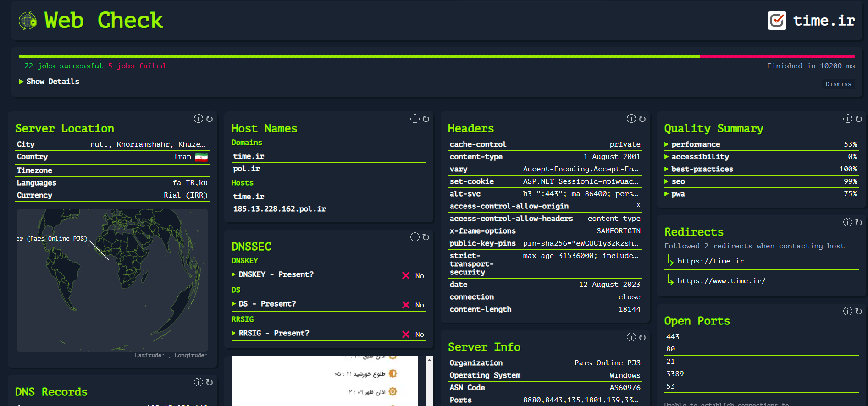The height and width of the screenshot is (406, 868).
Task: Open info for Host Names card
Action: pos(415,119)
